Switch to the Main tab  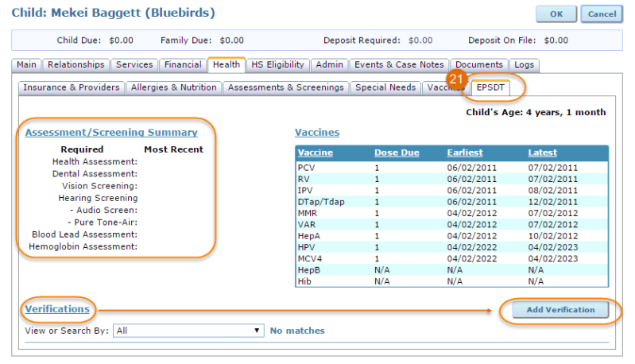coord(27,65)
